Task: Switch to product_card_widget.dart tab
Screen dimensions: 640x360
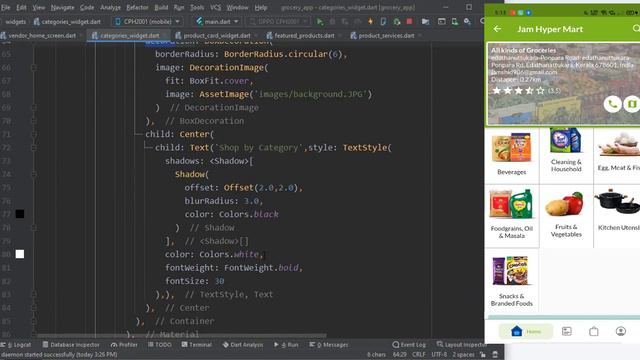Action: pos(217,36)
